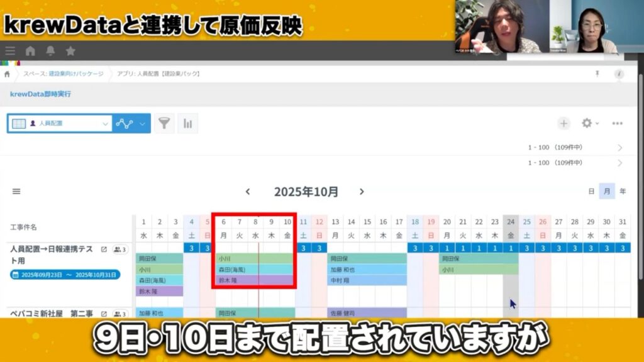Open the dropdown arrow beside the settings gear
This screenshot has height=362, width=644.
[597, 123]
